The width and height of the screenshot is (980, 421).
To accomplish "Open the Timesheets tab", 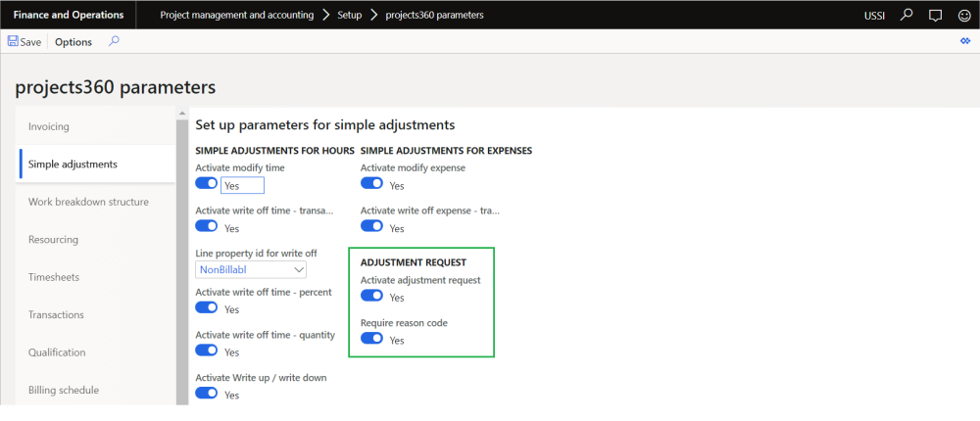I will click(x=54, y=277).
